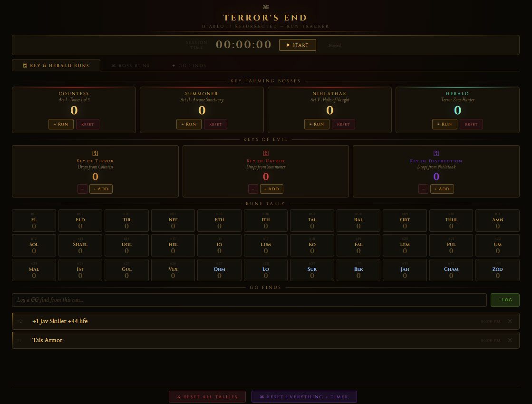Reset the Countess run counter

[x=87, y=124]
